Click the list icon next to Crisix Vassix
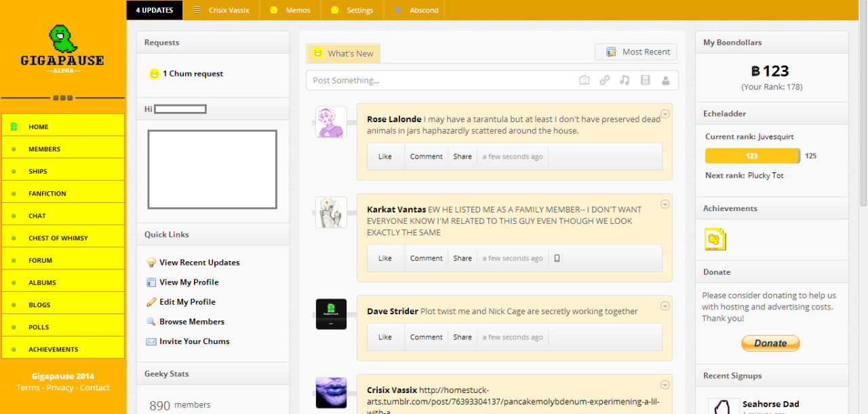Screen dimensions: 868x414 pos(197,10)
